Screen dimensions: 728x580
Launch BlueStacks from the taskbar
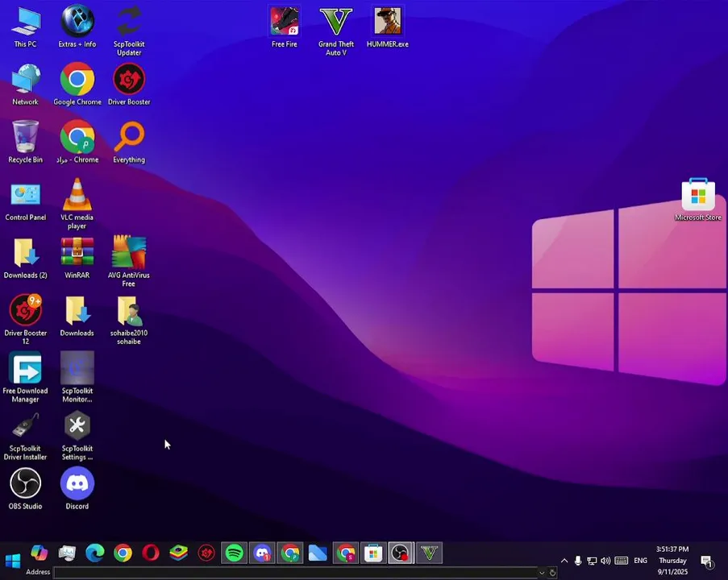(x=179, y=553)
